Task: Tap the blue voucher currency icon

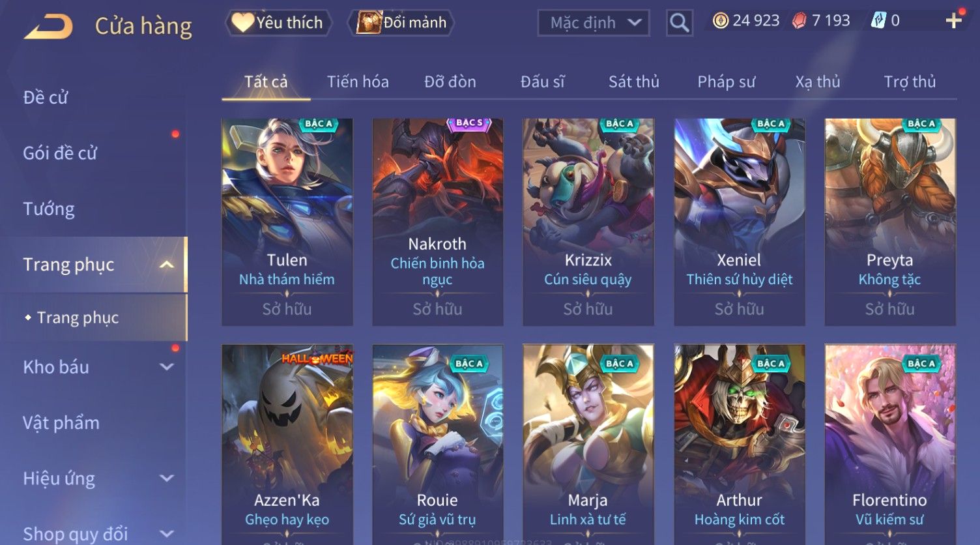Action: pyautogui.click(x=878, y=21)
